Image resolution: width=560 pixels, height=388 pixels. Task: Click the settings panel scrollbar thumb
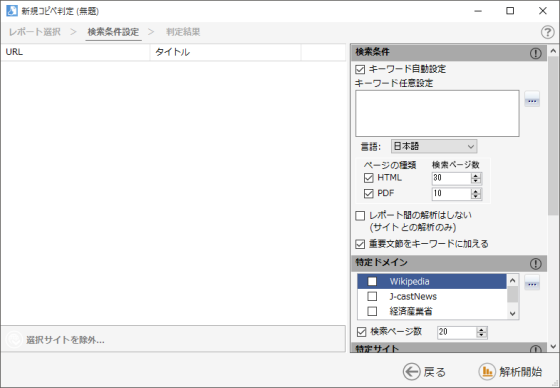[553, 136]
